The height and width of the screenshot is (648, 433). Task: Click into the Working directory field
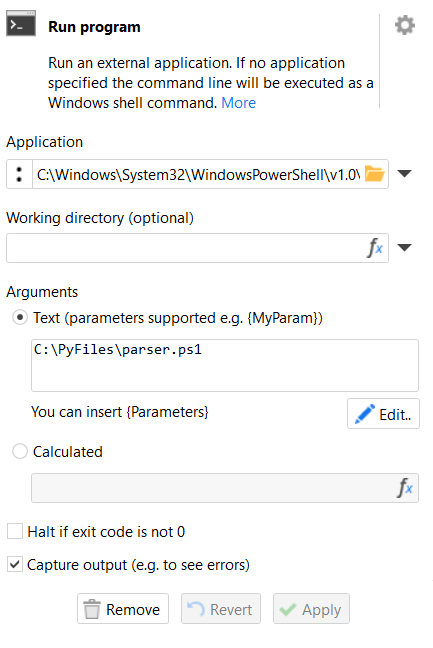(x=185, y=248)
